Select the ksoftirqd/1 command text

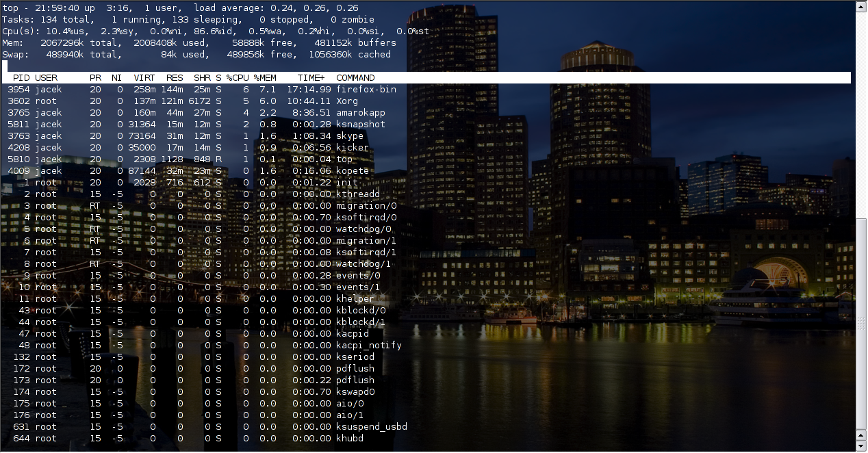click(366, 253)
